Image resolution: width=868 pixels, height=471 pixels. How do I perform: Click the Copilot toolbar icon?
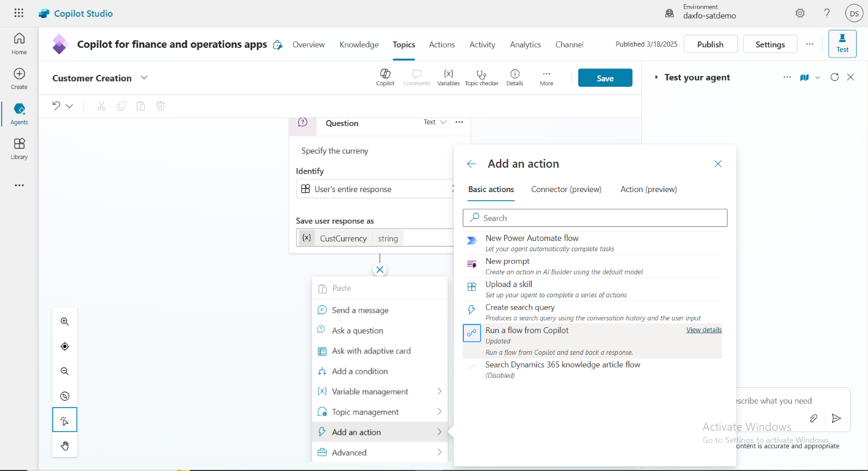pyautogui.click(x=385, y=78)
